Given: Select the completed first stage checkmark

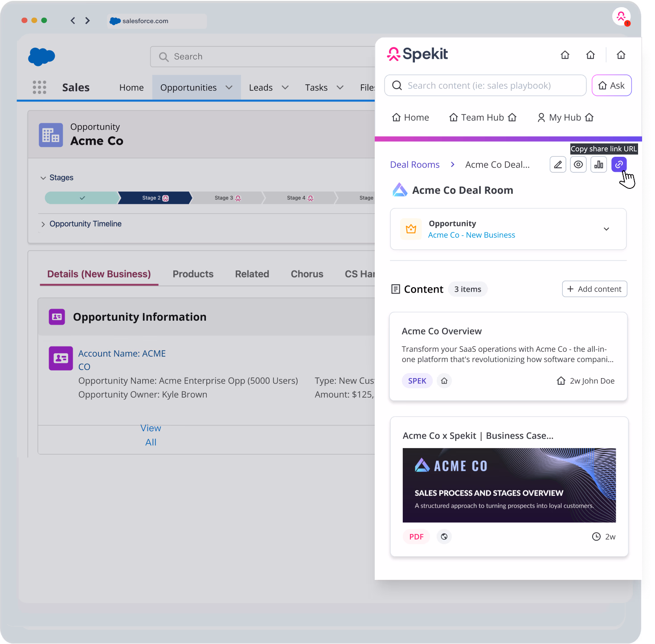Looking at the screenshot, I should coord(82,198).
